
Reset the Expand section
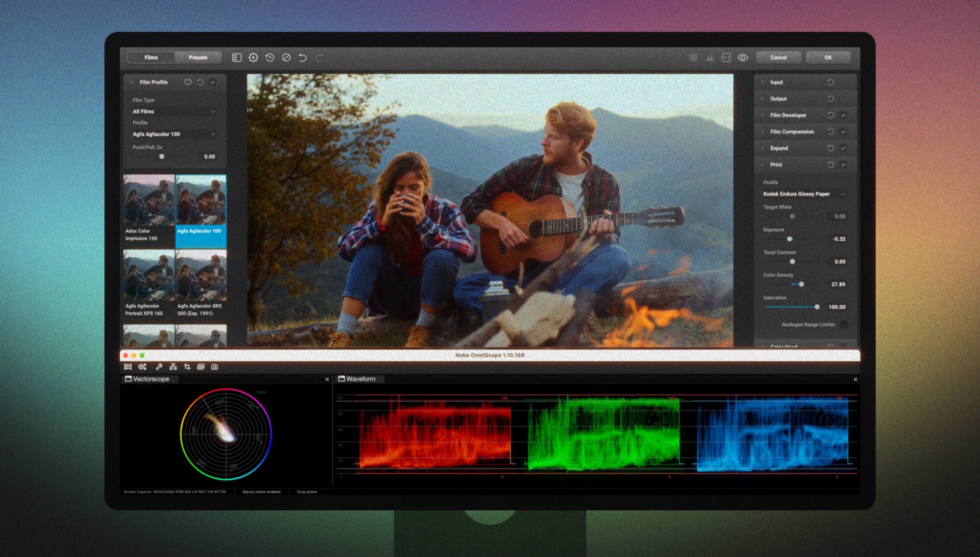(x=831, y=148)
